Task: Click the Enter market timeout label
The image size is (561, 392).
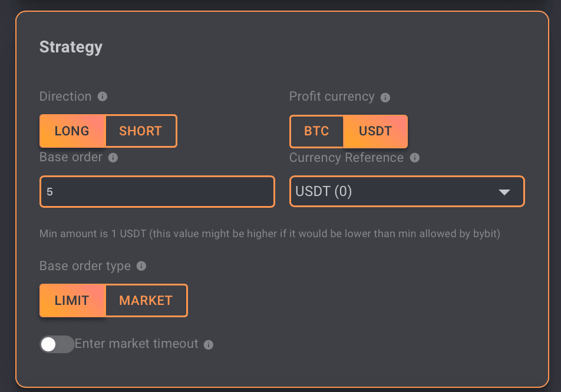Action: pyautogui.click(x=137, y=344)
